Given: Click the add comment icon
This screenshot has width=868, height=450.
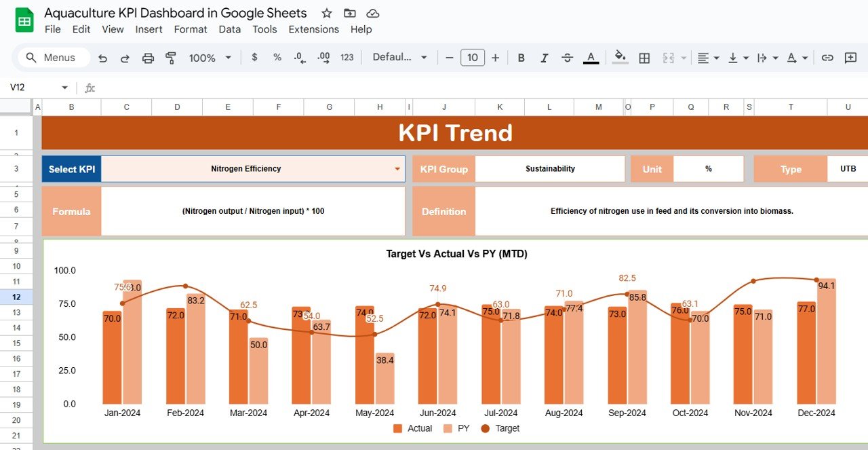Looking at the screenshot, I should (850, 58).
